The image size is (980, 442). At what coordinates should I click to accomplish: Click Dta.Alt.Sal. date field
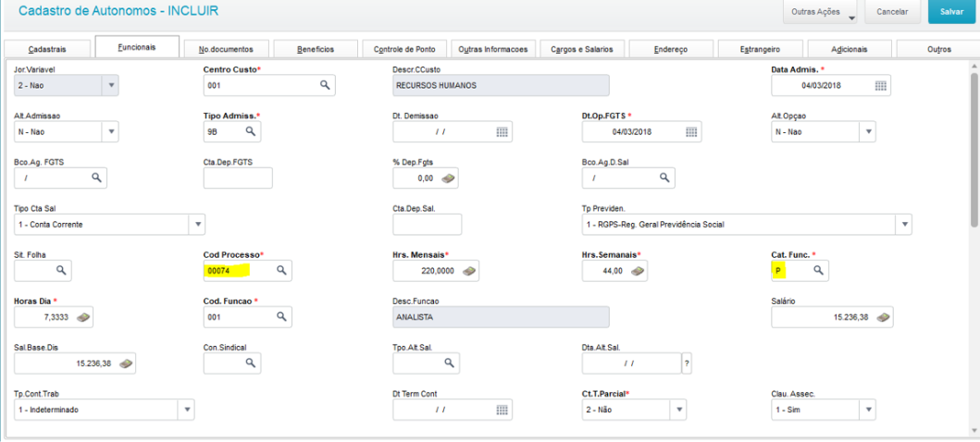[x=632, y=363]
